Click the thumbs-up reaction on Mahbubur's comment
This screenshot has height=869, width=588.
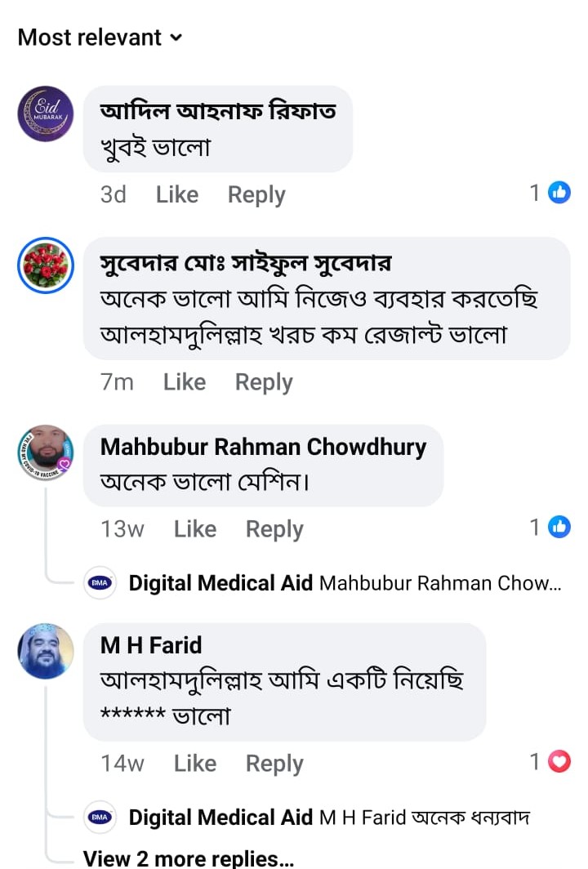click(559, 527)
